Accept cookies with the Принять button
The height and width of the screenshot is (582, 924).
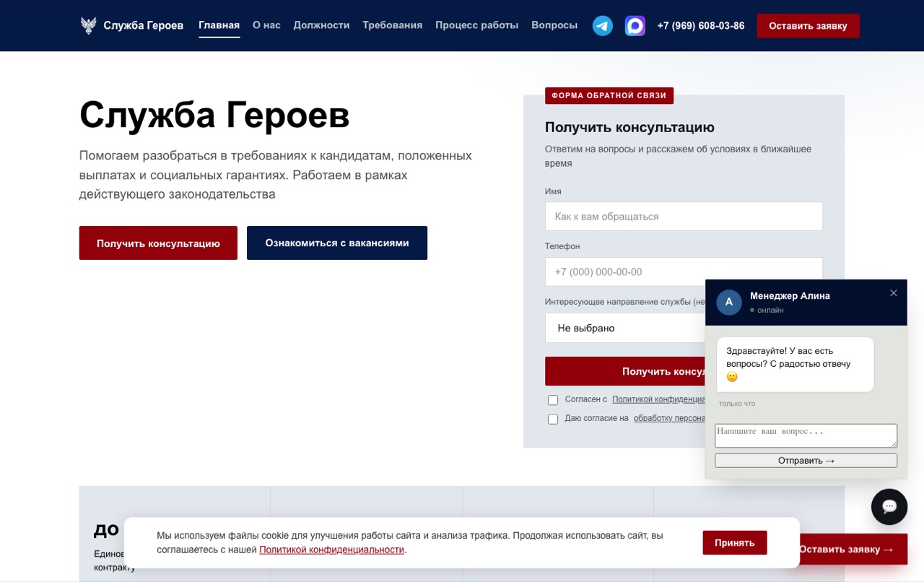point(735,543)
